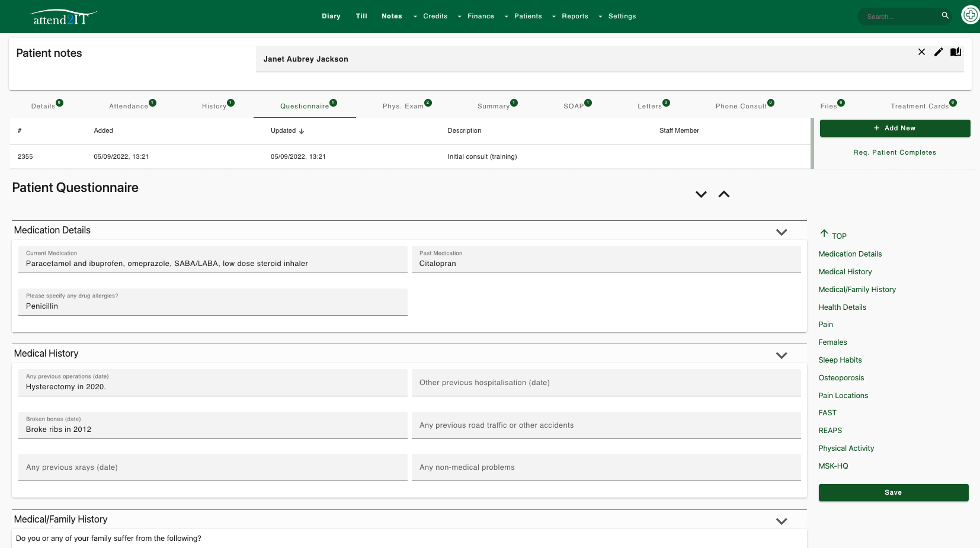Screen dimensions: 980x548
Task: Click the up chevron beside Patient Questionnaire
Action: [x=724, y=194]
